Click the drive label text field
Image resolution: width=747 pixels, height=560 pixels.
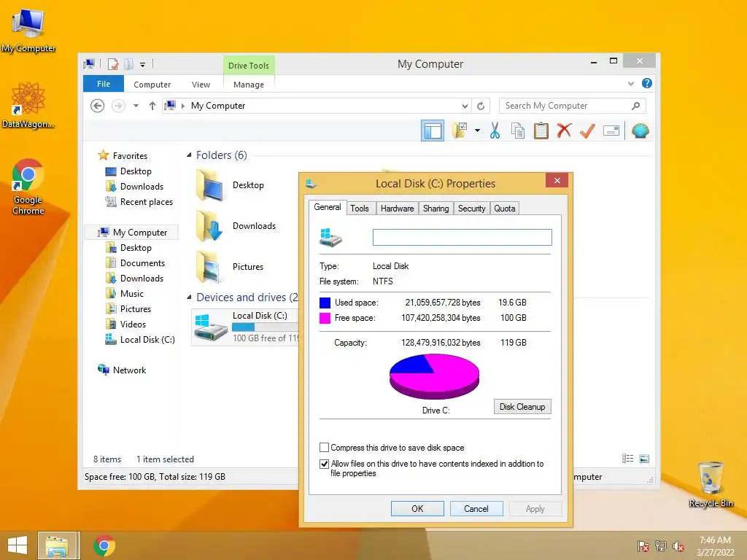pyautogui.click(x=462, y=237)
